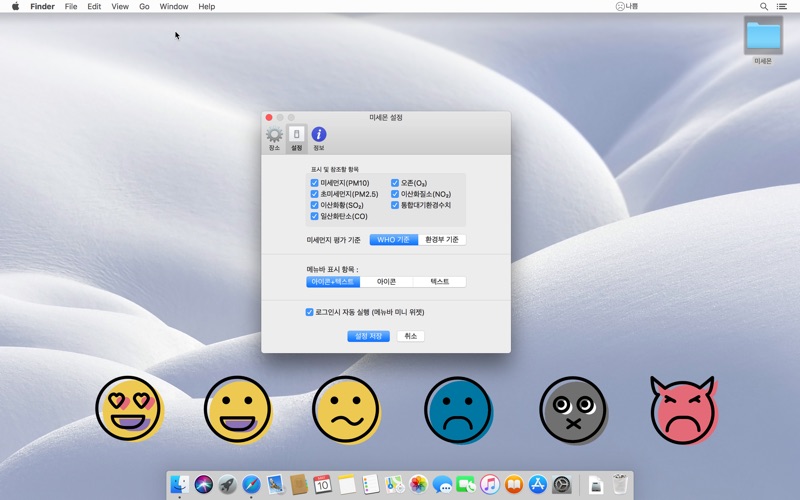Toggle 통합대기환경수치 checkbox
The width and height of the screenshot is (800, 500).
[x=395, y=205]
